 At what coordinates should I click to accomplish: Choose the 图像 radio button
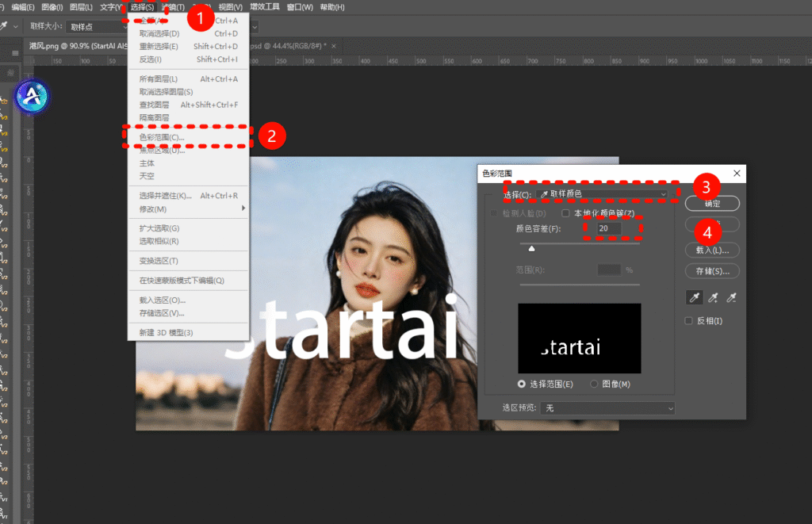pyautogui.click(x=595, y=384)
